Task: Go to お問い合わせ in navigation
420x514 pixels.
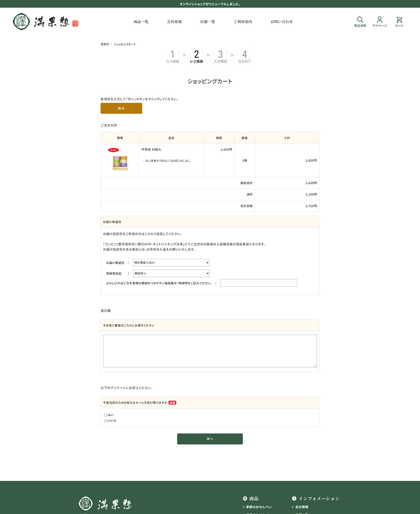Action: pyautogui.click(x=281, y=22)
